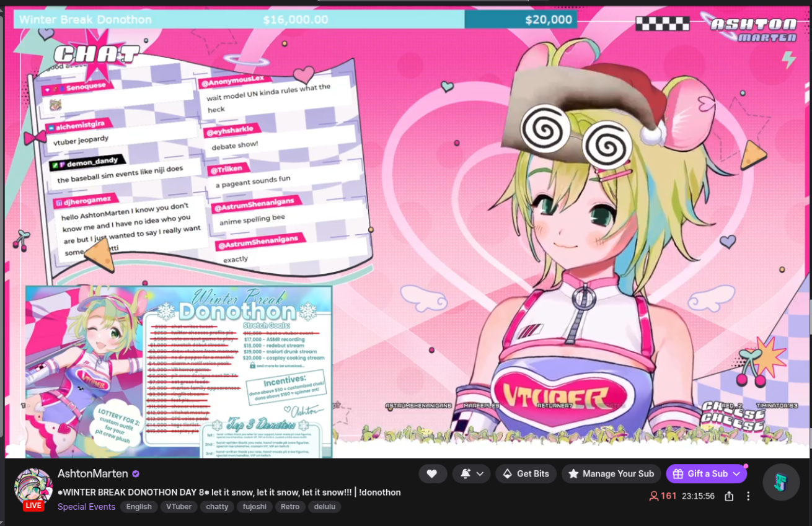Click the 'vtuber jeopardy' chat message
The width and height of the screenshot is (812, 526).
click(82, 140)
